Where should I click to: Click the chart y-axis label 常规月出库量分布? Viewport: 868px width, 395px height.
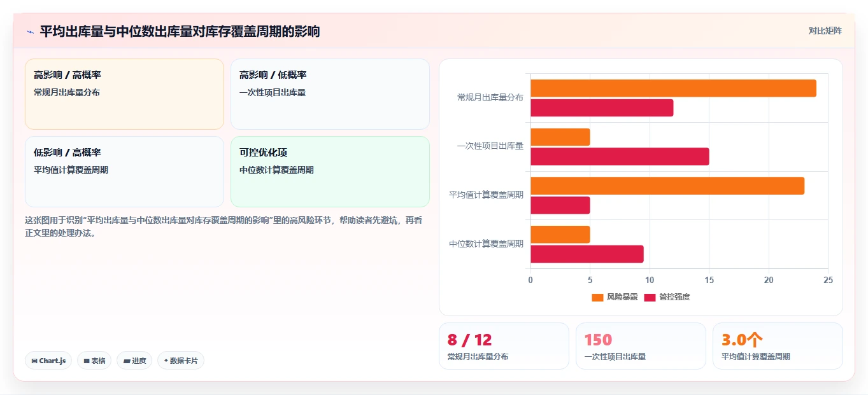click(490, 97)
